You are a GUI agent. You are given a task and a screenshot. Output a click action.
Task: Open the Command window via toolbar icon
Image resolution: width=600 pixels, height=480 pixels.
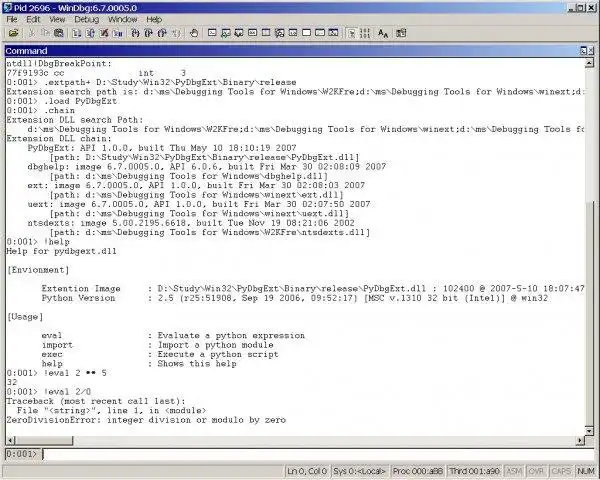(212, 33)
